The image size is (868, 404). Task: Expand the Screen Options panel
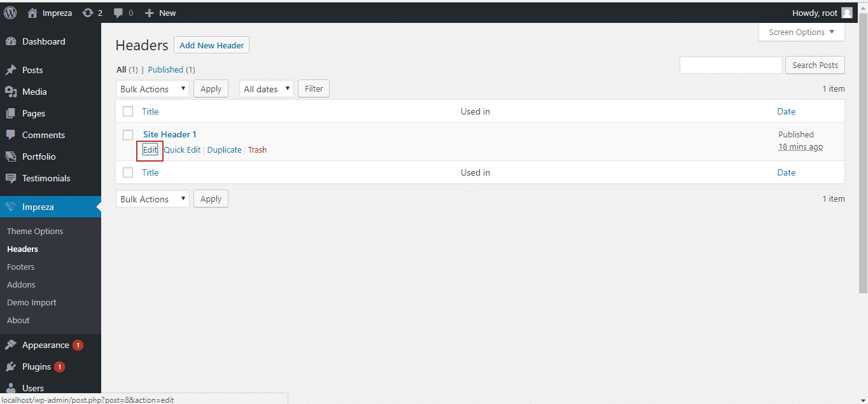(x=802, y=32)
